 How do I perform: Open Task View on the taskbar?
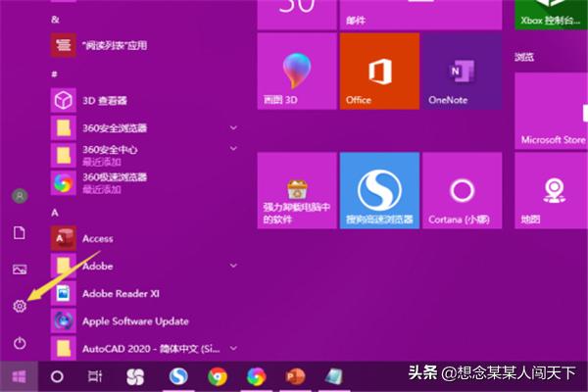pos(95,376)
